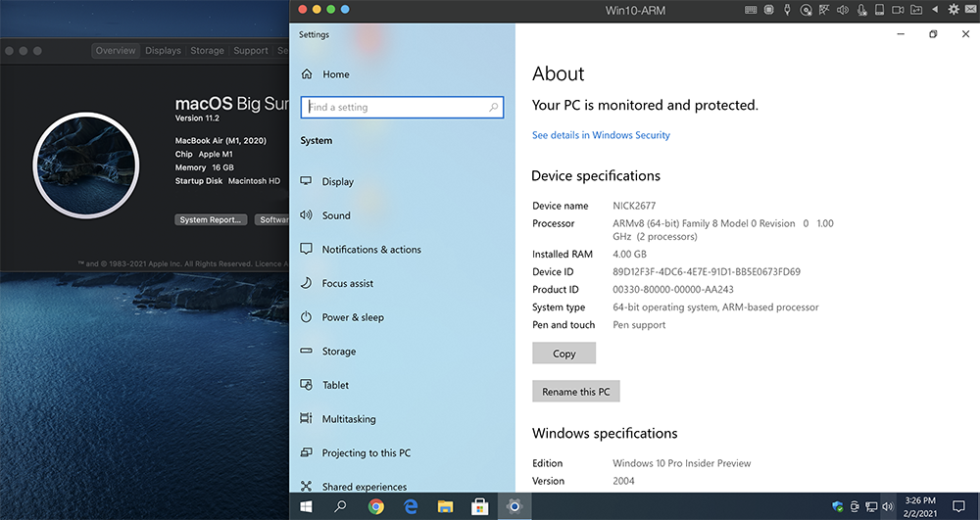Click the Product ID value 00330-80000-00000-AA243
This screenshot has width=980, height=520.
[x=673, y=290]
